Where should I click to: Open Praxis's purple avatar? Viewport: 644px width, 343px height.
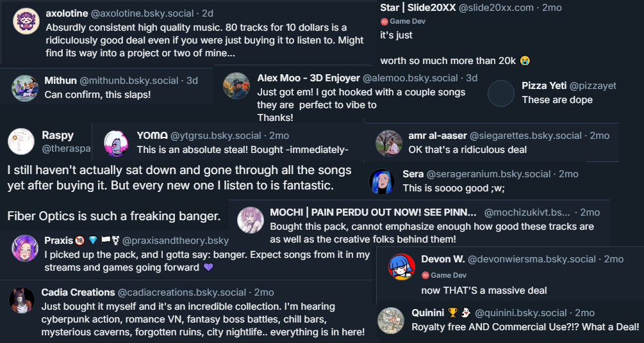click(25, 248)
